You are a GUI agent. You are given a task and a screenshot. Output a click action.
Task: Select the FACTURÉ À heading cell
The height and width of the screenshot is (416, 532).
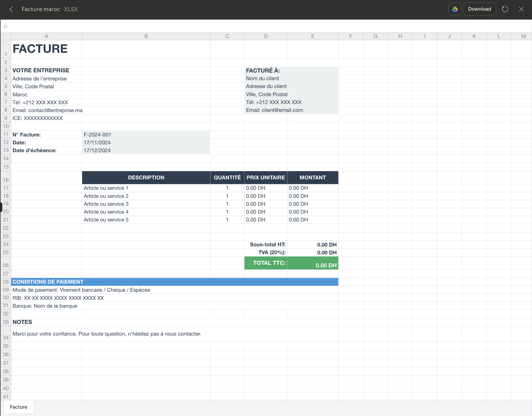263,71
